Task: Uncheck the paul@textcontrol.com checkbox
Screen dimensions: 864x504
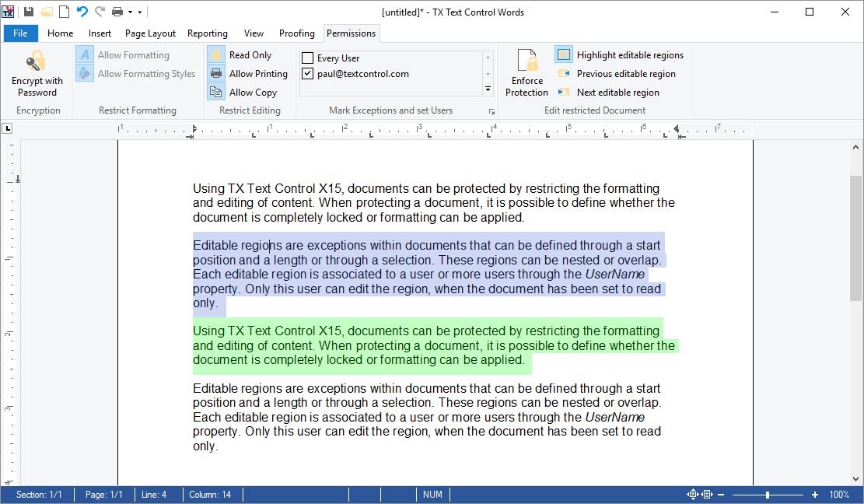Action: coord(308,73)
